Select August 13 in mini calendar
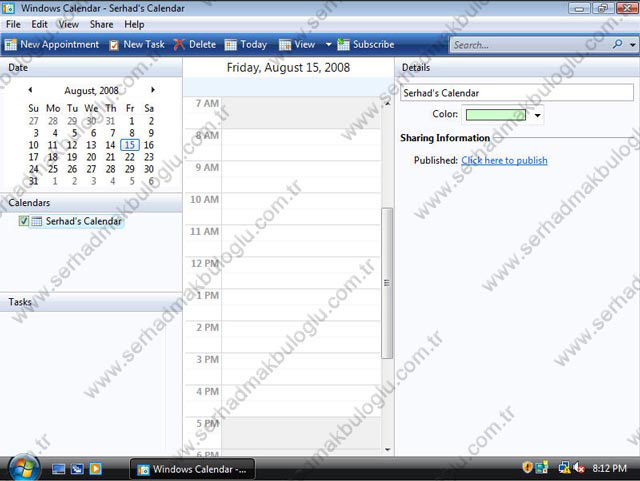This screenshot has width=640, height=481. pyautogui.click(x=91, y=145)
